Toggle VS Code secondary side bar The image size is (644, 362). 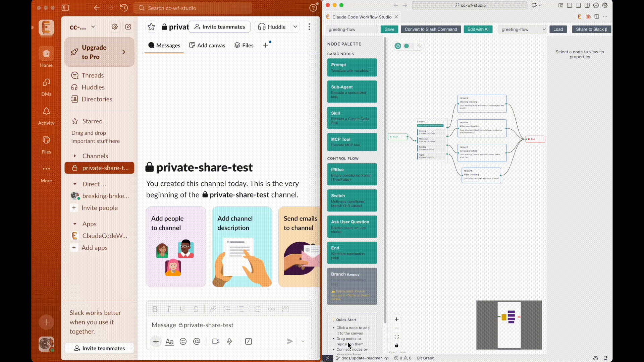(587, 5)
